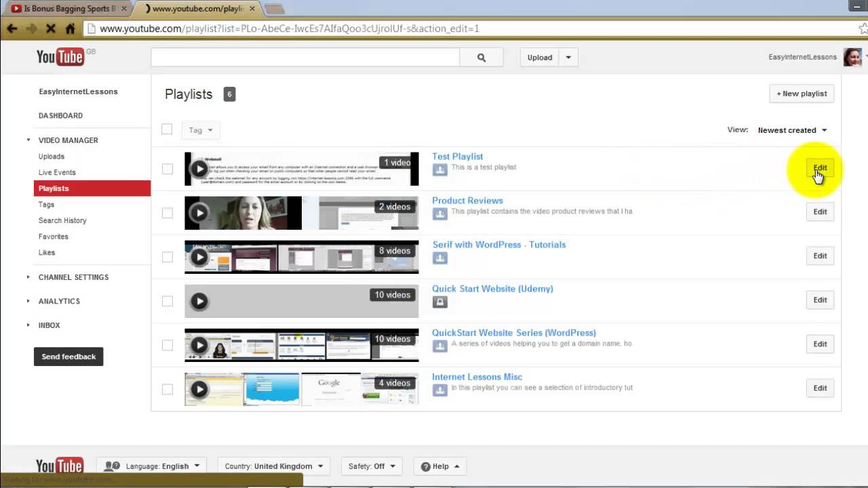Click the footer YouTube logo

click(x=60, y=466)
